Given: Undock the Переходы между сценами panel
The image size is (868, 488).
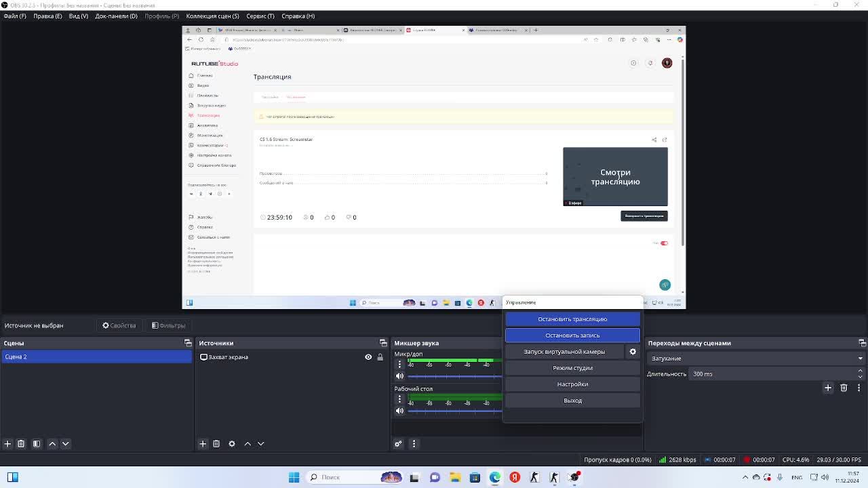Looking at the screenshot, I should [x=862, y=343].
